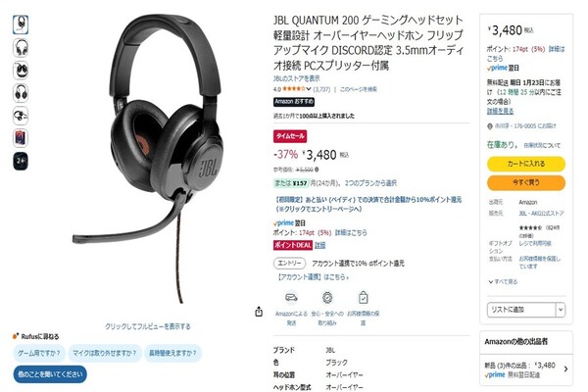
Task: Click the location pin delivery address icon
Action: point(489,126)
